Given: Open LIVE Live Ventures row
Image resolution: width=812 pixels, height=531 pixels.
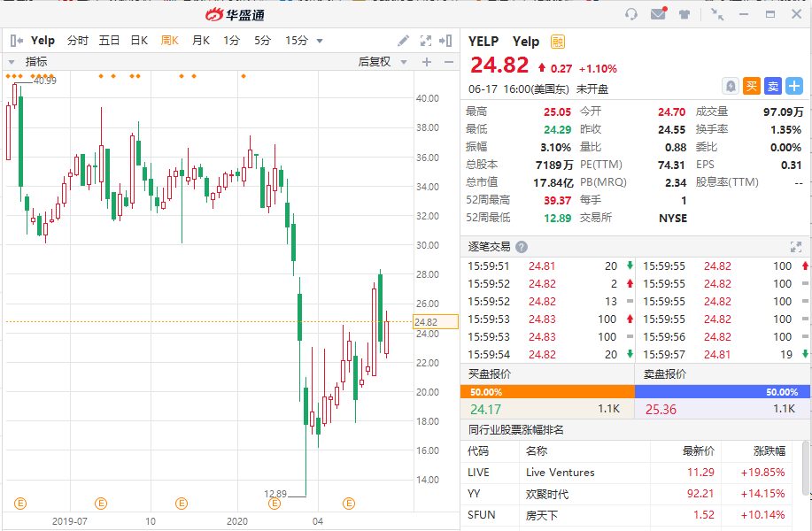Looking at the screenshot, I should pyautogui.click(x=627, y=472).
